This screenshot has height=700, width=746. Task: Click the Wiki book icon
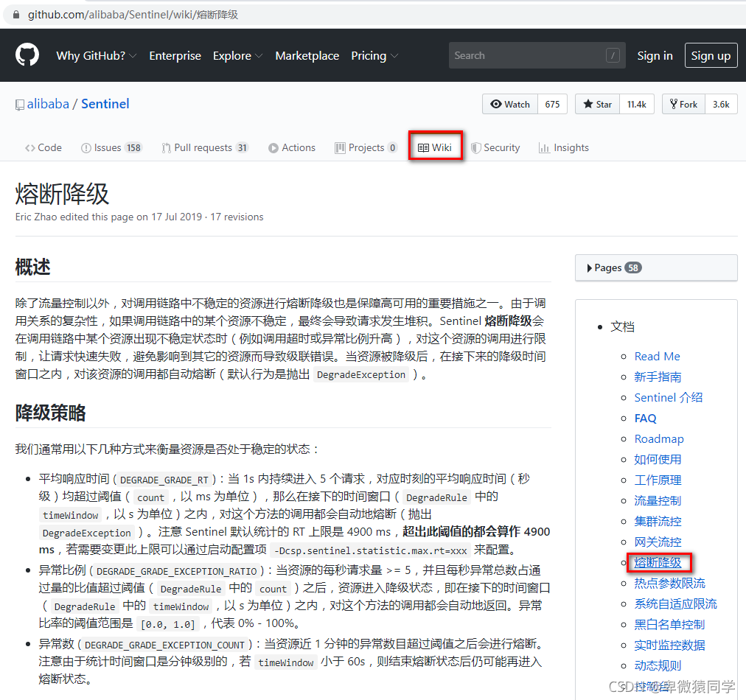[x=423, y=148]
